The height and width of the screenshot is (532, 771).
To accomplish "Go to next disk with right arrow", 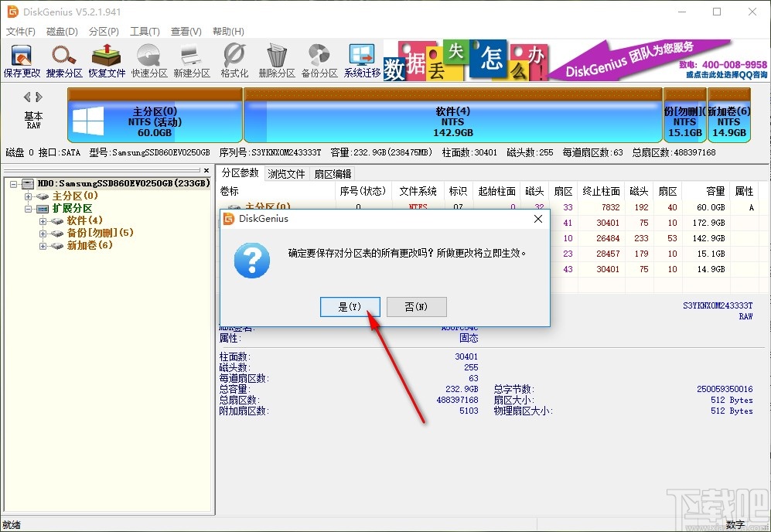I will click(x=39, y=97).
